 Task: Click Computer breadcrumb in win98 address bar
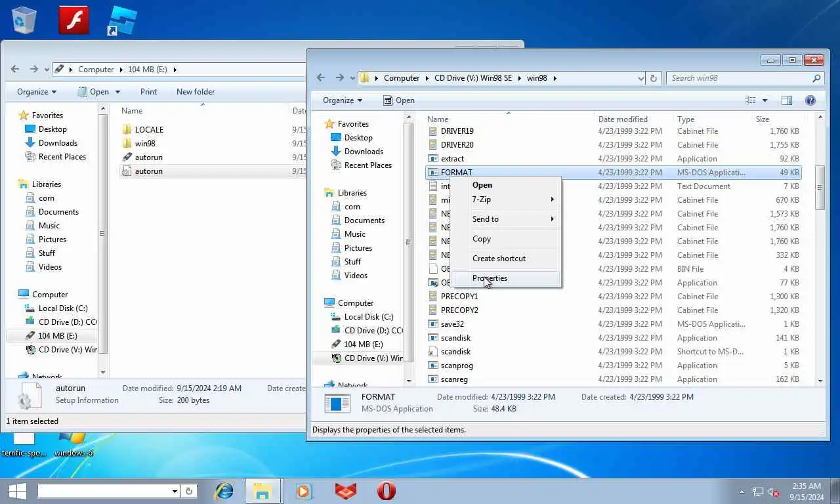pyautogui.click(x=402, y=78)
